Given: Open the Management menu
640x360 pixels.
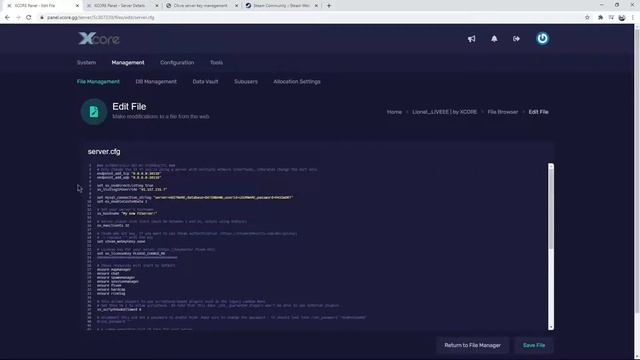Looking at the screenshot, I should coord(128,62).
